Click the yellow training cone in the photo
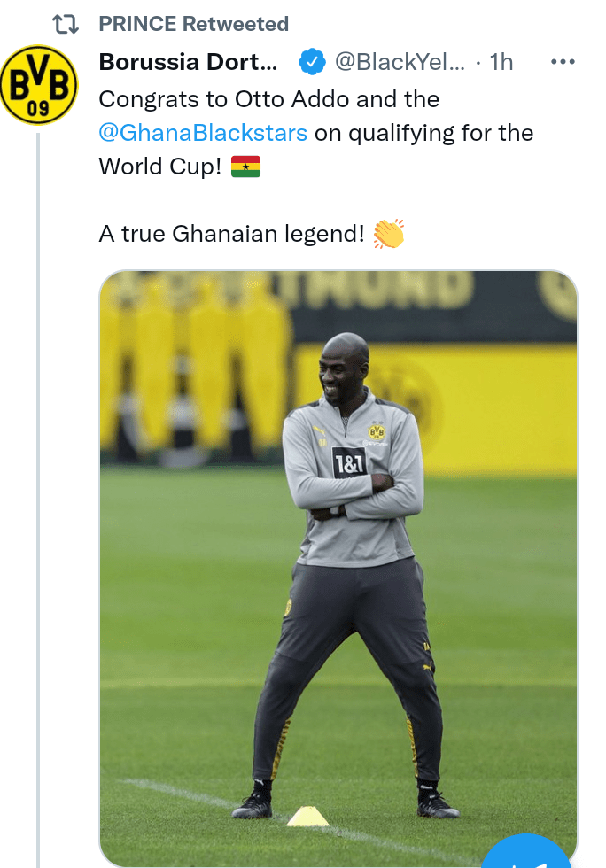The image size is (606, 868). click(307, 817)
